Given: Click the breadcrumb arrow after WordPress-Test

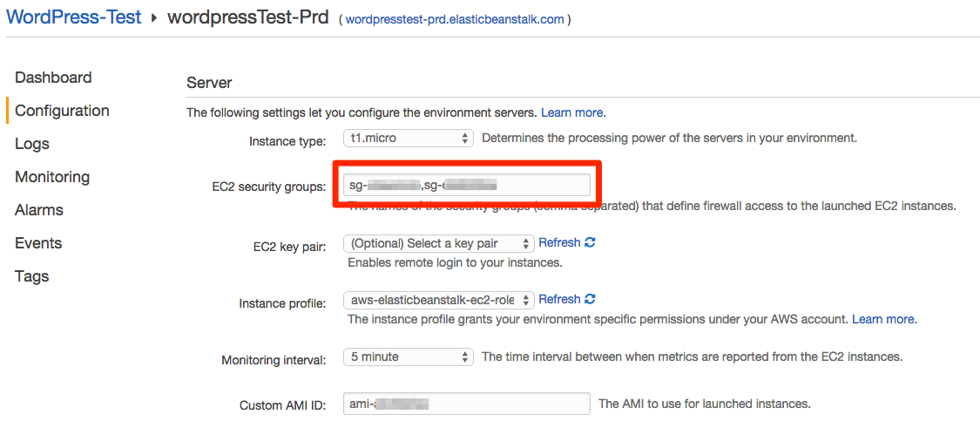Looking at the screenshot, I should (154, 18).
